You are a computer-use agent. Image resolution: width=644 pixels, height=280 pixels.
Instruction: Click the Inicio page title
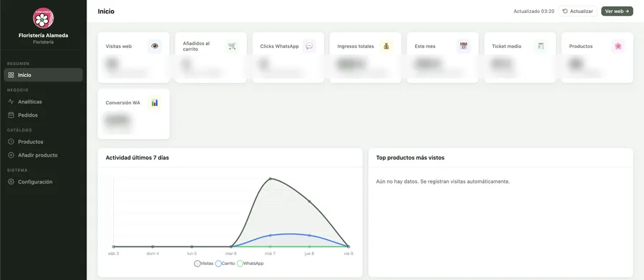[x=106, y=11]
